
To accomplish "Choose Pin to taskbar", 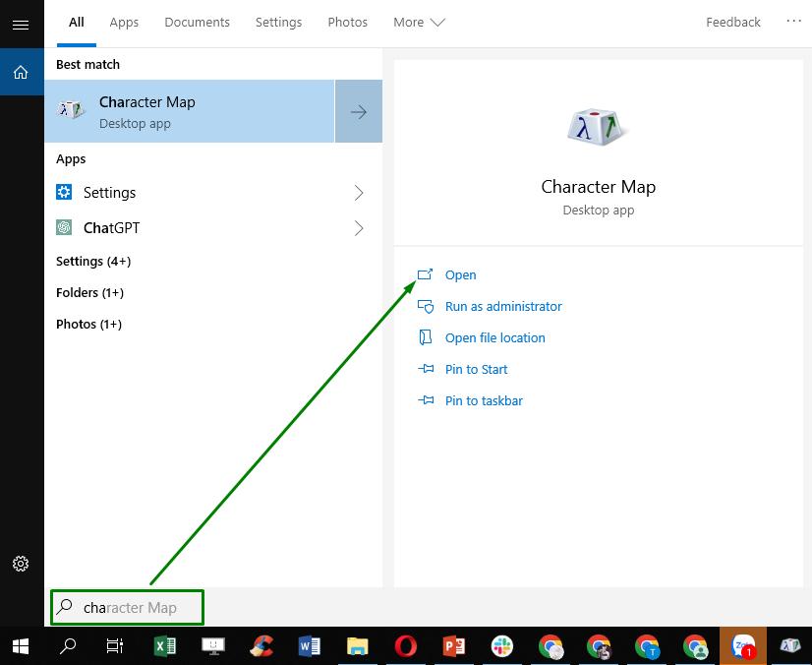I will point(484,400).
